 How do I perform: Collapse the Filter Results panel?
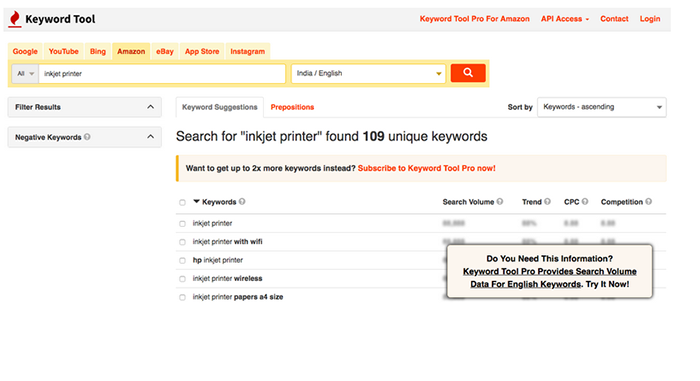click(x=150, y=107)
